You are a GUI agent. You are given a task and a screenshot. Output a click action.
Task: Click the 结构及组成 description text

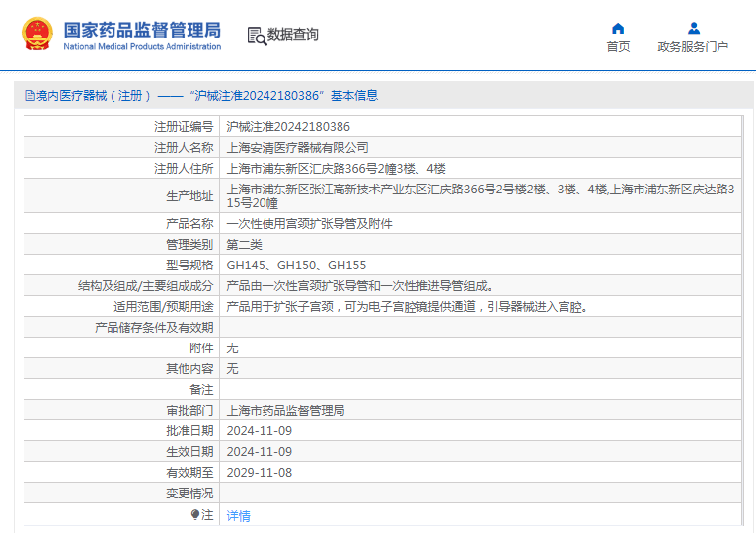coord(360,286)
